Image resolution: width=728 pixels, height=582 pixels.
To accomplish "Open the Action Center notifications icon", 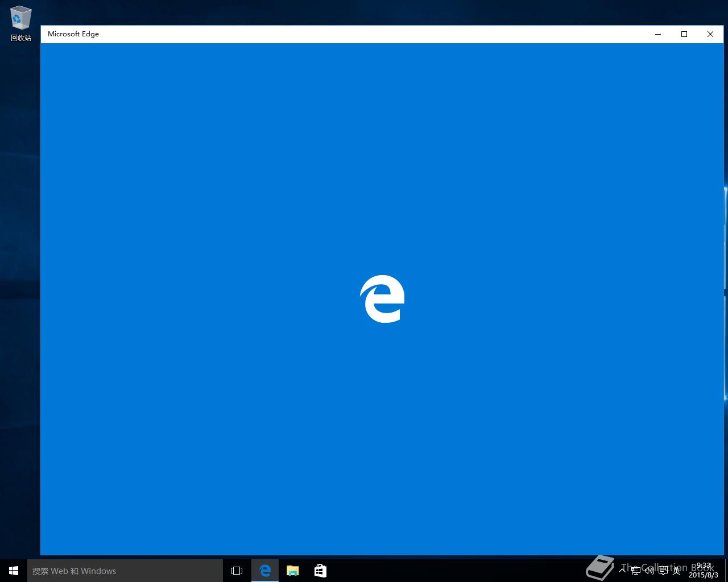I will (663, 571).
